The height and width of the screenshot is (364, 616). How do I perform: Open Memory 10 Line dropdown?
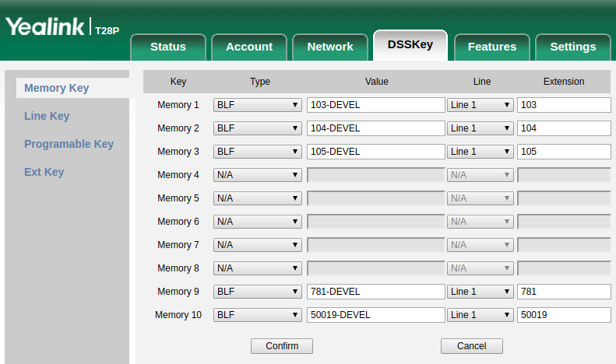click(x=480, y=315)
